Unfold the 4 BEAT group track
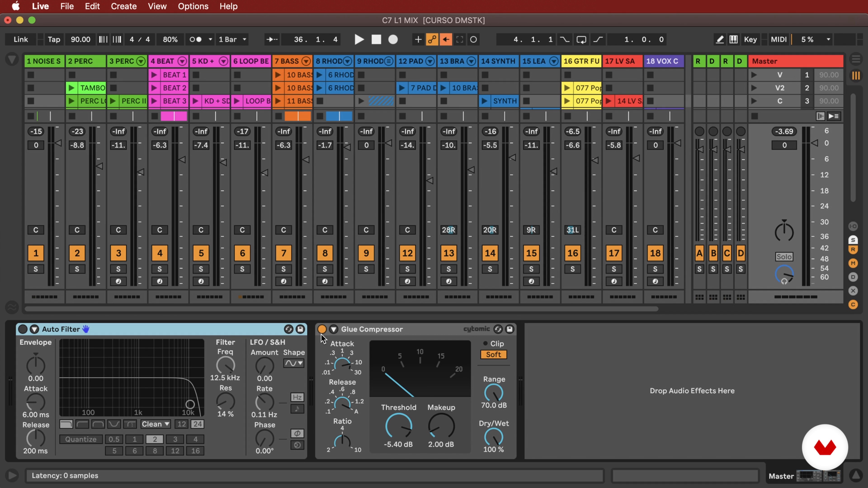Viewport: 868px width, 488px height. click(182, 61)
